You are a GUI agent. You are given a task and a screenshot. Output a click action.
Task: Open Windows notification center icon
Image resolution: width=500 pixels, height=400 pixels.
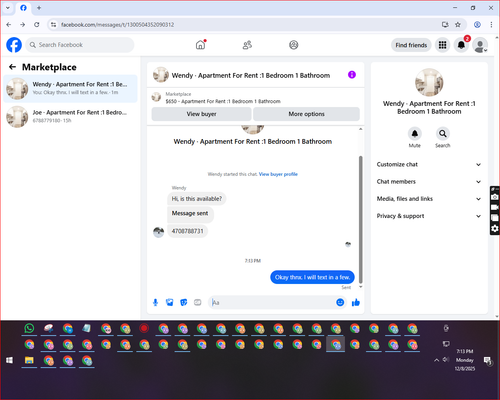(x=488, y=360)
